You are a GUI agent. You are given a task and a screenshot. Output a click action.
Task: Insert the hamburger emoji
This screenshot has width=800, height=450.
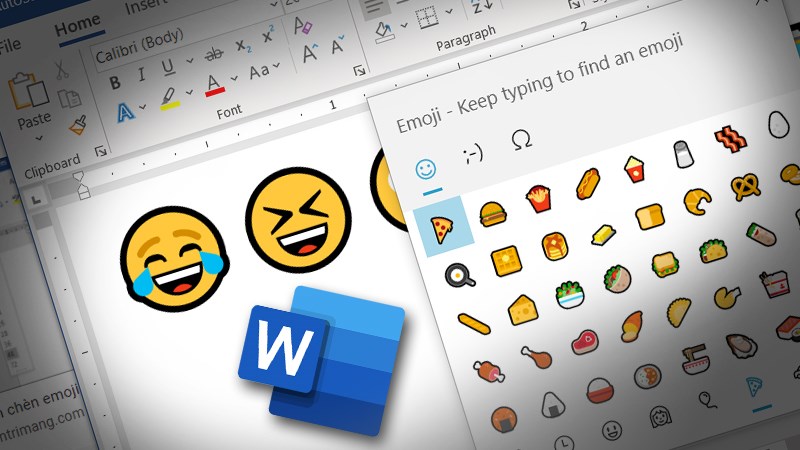pyautogui.click(x=493, y=214)
